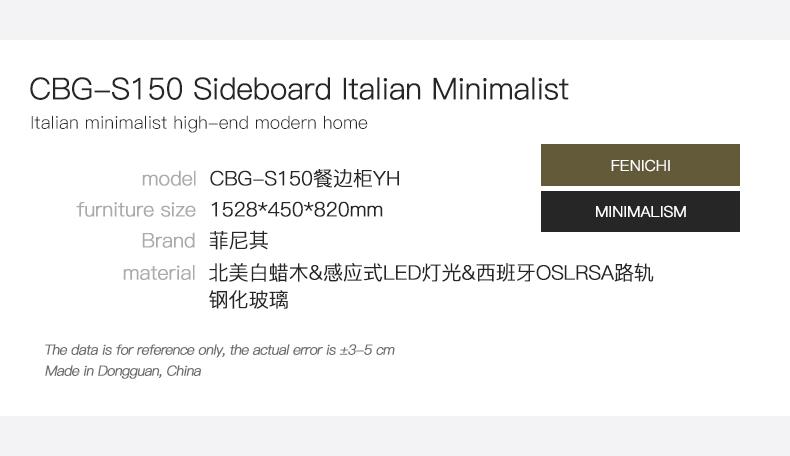Select the CBG-S150 Sideboard Italian Minimalist heading
The image size is (790, 456).
click(x=299, y=89)
